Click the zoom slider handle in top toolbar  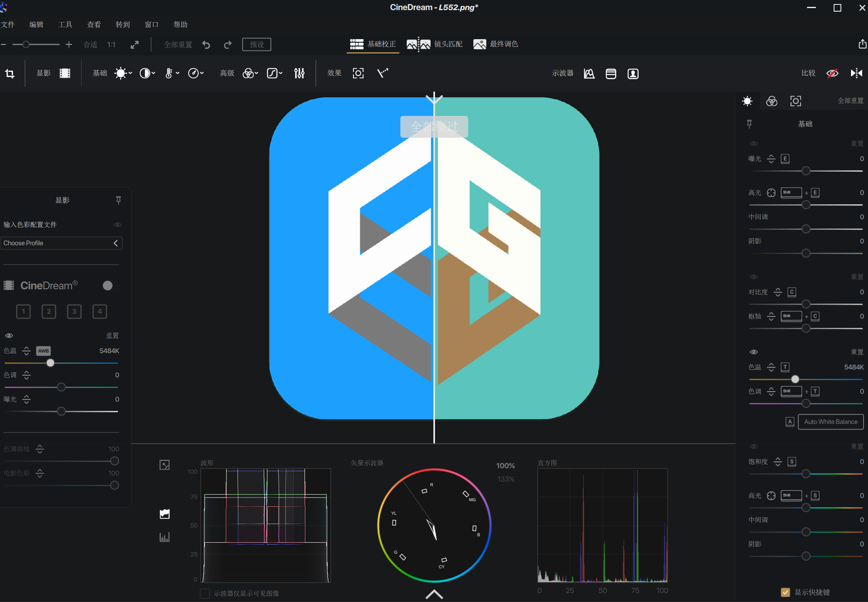click(x=26, y=44)
